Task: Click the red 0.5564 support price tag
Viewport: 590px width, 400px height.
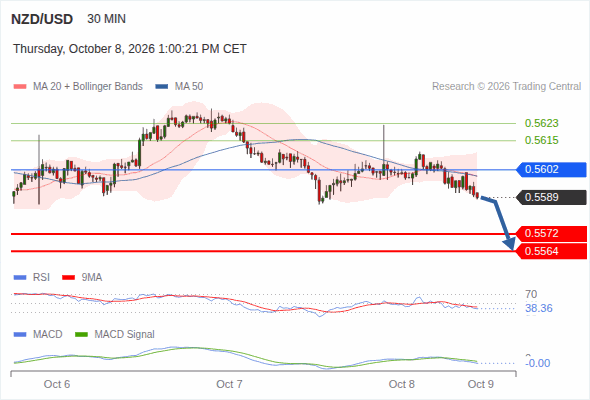Action: 551,251
